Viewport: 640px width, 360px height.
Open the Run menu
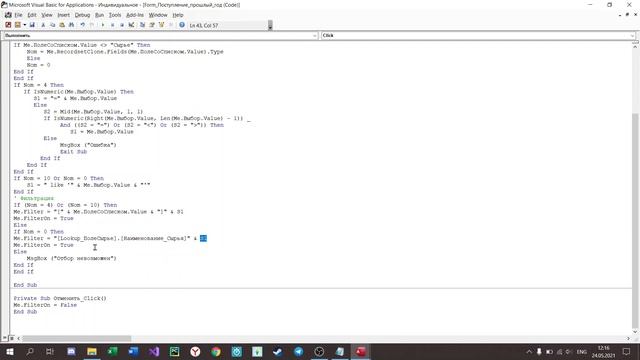[x=99, y=15]
